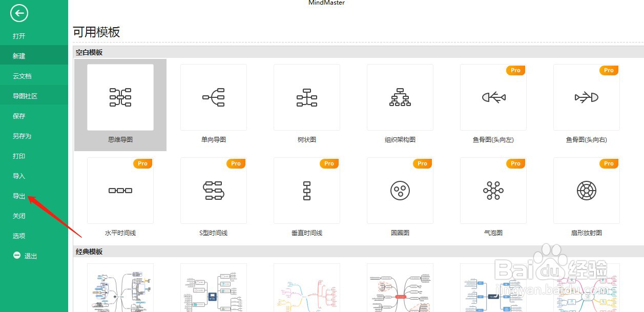
Task: Select the 单向导图 template icon
Action: click(x=214, y=97)
